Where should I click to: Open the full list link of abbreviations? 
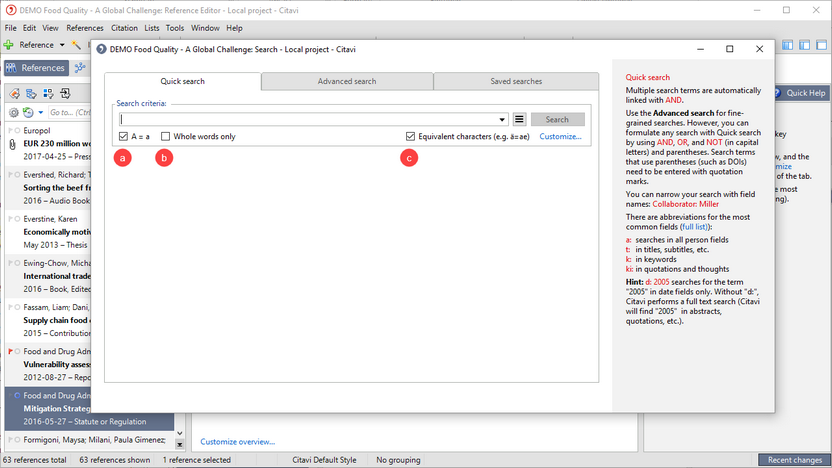(694, 227)
